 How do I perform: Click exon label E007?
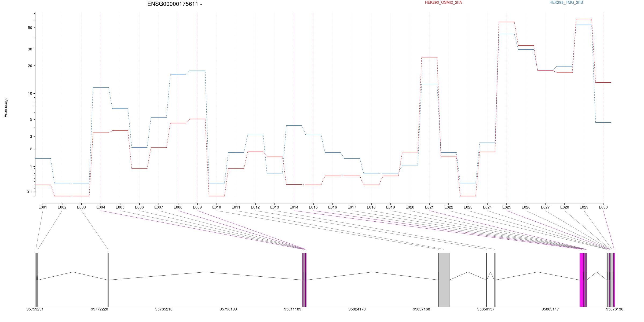point(159,207)
